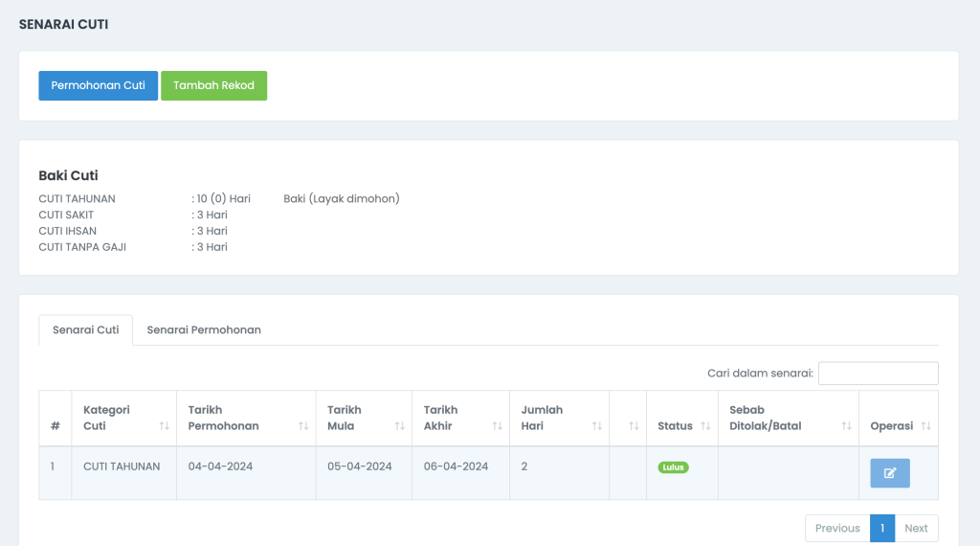Screen dimensions: 980x546
Task: Click the # column header
Action: [55, 426]
